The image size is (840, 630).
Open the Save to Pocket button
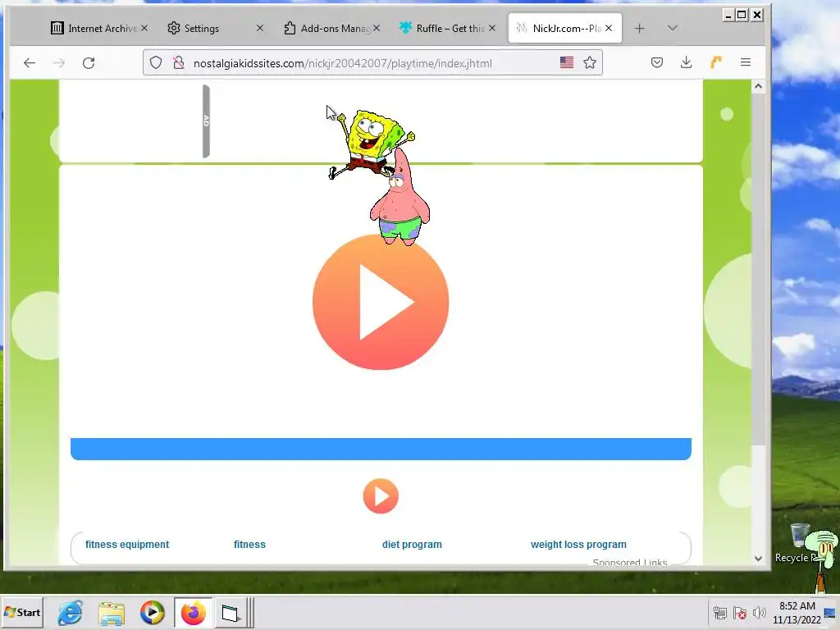tap(657, 62)
